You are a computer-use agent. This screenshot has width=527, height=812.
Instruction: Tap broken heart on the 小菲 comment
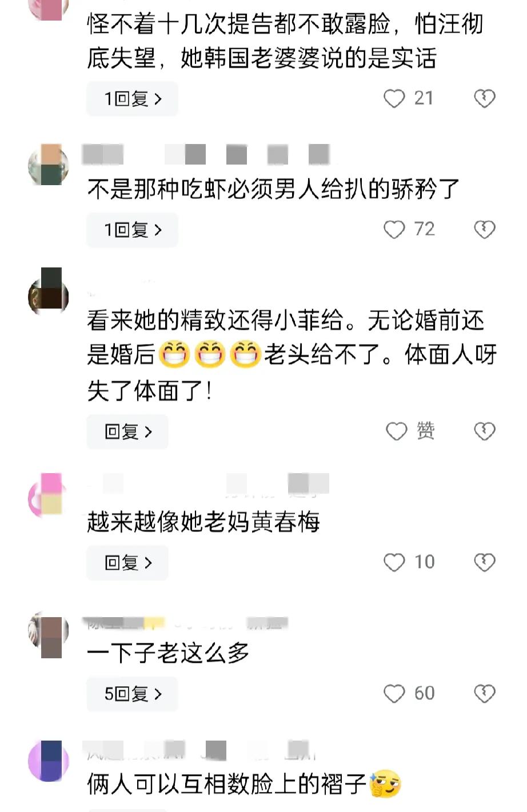pos(485,431)
